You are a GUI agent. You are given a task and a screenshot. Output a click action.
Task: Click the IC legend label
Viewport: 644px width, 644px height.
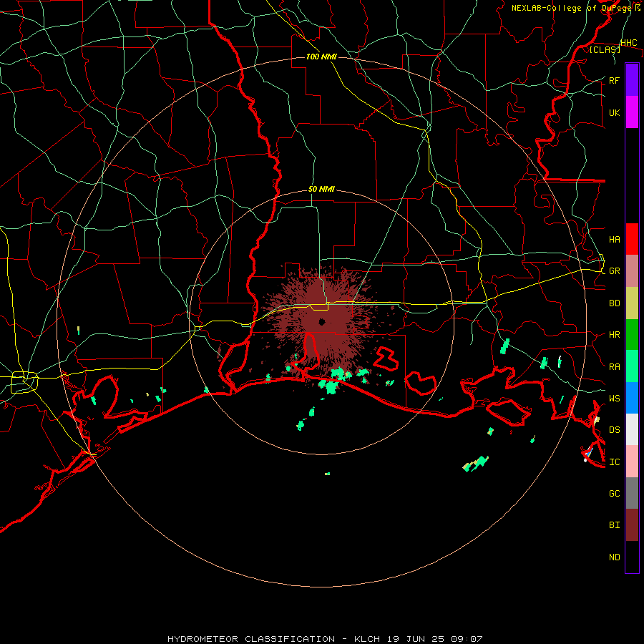614,462
